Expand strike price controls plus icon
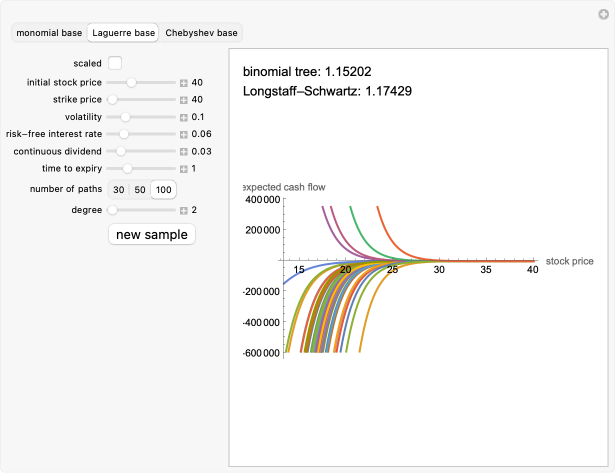The image size is (615, 474). pos(184,100)
